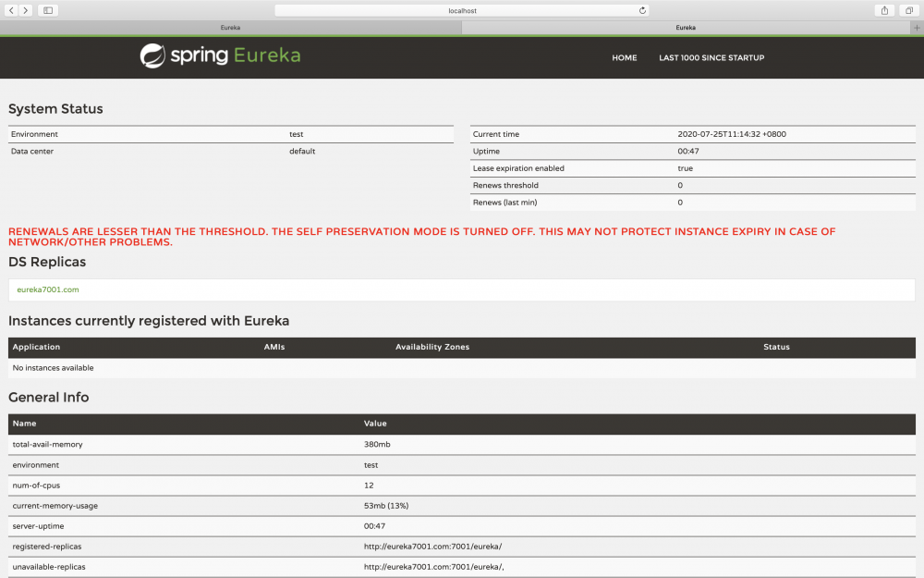Screen dimensions: 924x578
Task: Open the eureka7001.com DS replica link
Action: click(x=45, y=289)
